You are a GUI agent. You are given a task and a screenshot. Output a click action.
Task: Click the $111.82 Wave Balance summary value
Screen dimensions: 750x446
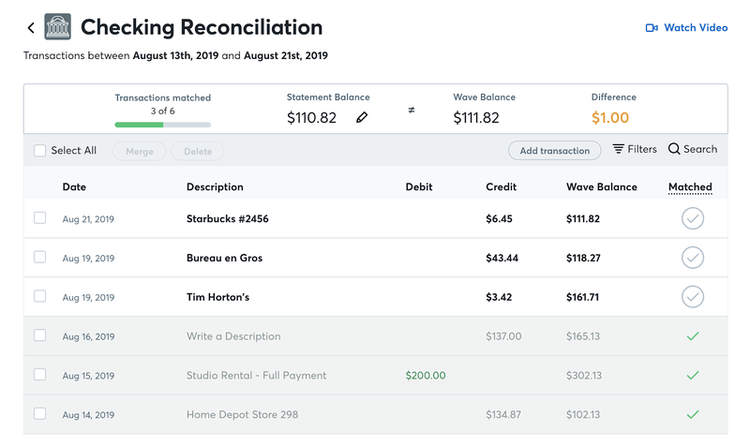[x=476, y=118]
